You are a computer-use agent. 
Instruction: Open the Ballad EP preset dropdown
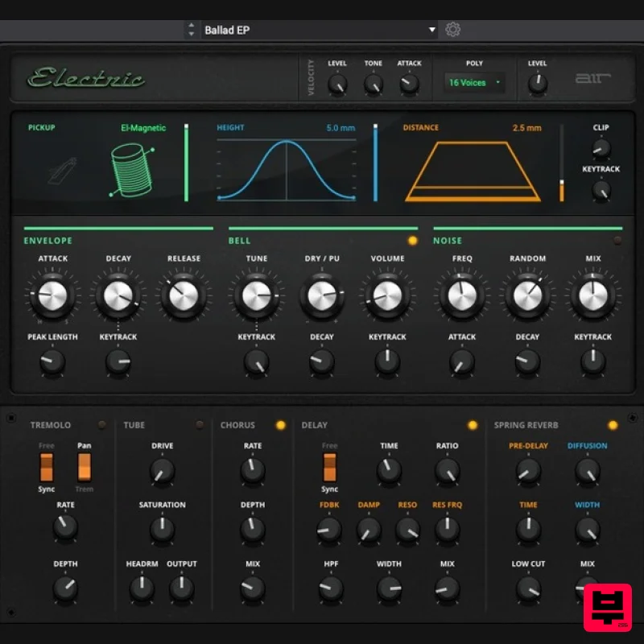coord(319,30)
